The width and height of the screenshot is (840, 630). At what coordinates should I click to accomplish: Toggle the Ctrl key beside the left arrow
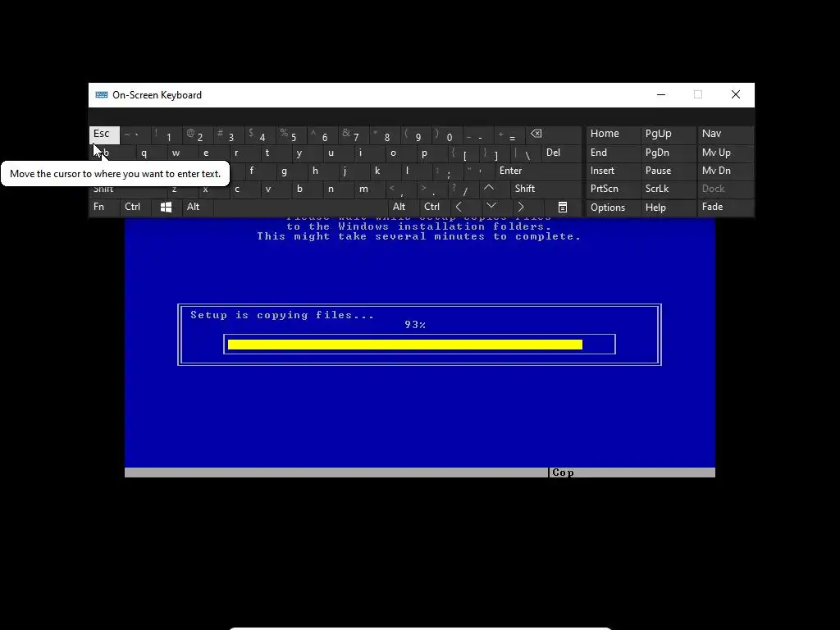(435, 208)
